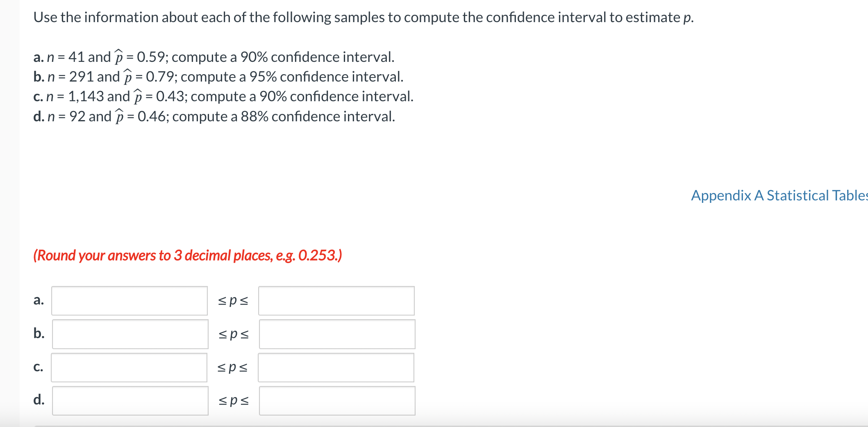Open the Appendix A Statistical Tables link
Screen dimensions: 868x427
(x=778, y=196)
